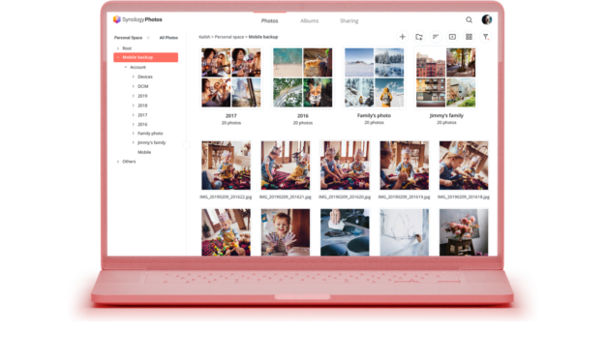Open the user profile avatar
Image resolution: width=607 pixels, height=364 pixels.
[487, 19]
